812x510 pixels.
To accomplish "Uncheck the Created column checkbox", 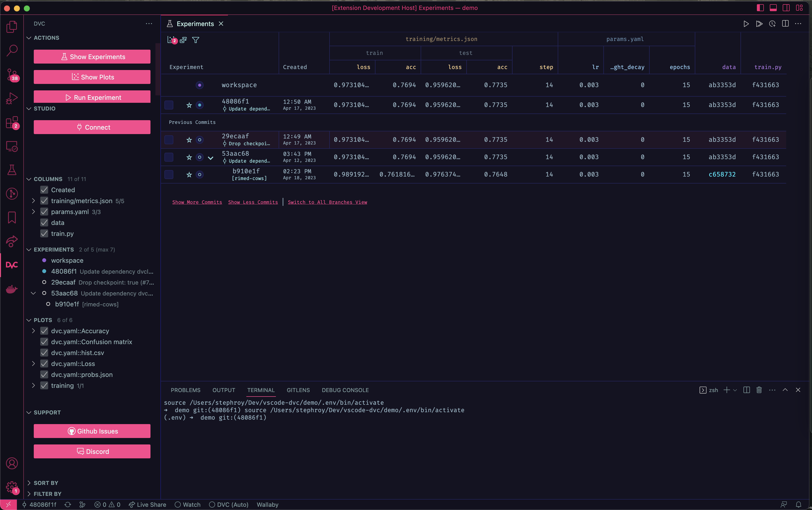I will (44, 190).
